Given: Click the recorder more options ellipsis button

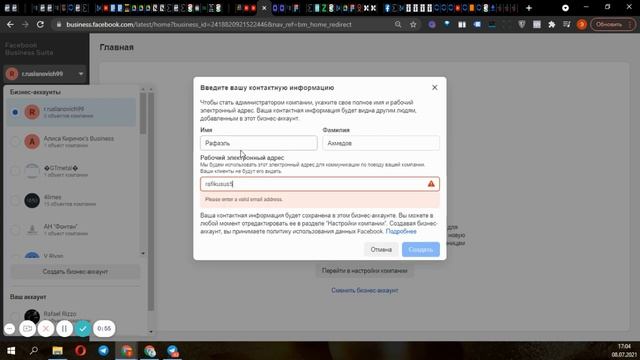Looking at the screenshot, I should click(9, 329).
